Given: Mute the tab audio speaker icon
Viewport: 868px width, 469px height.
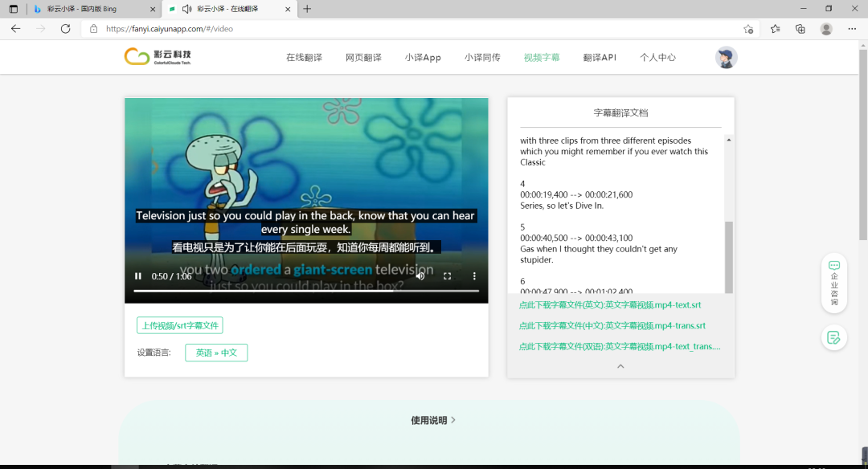Looking at the screenshot, I should pos(187,9).
